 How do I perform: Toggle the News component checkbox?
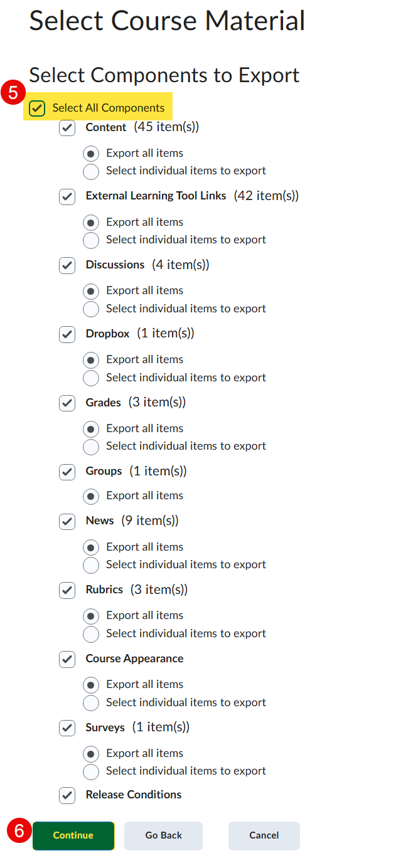pyautogui.click(x=67, y=521)
